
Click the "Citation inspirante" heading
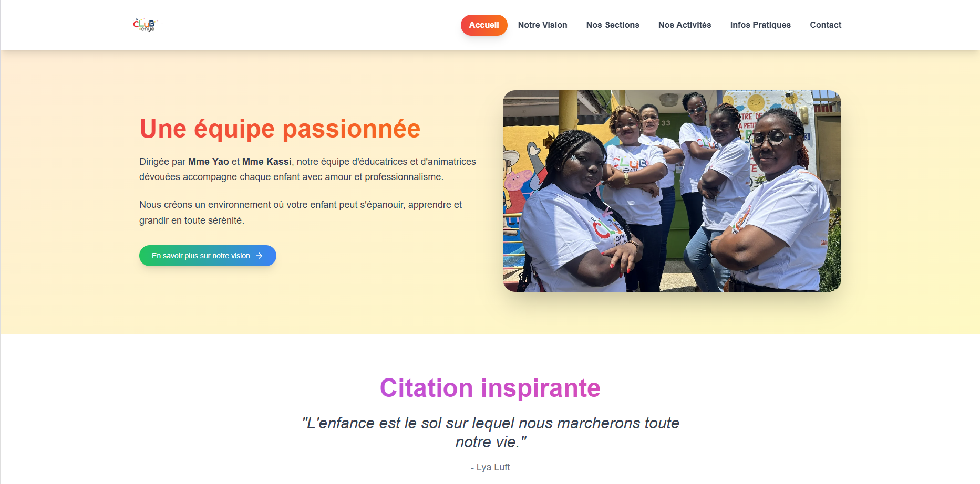pos(490,388)
